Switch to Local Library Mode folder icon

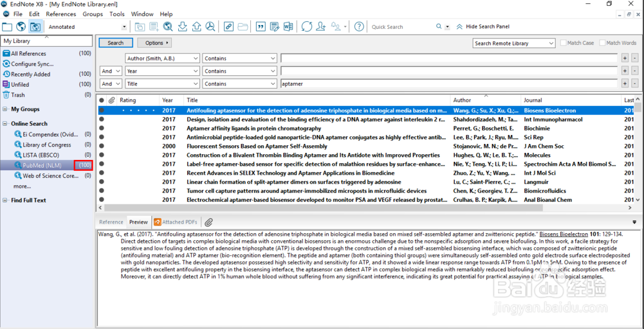tap(7, 26)
